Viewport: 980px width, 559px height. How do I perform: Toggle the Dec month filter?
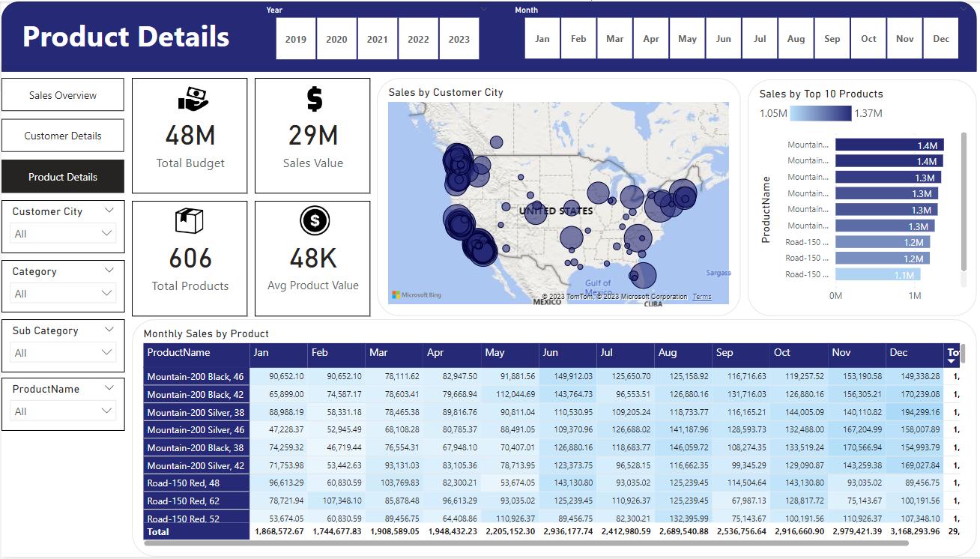940,38
